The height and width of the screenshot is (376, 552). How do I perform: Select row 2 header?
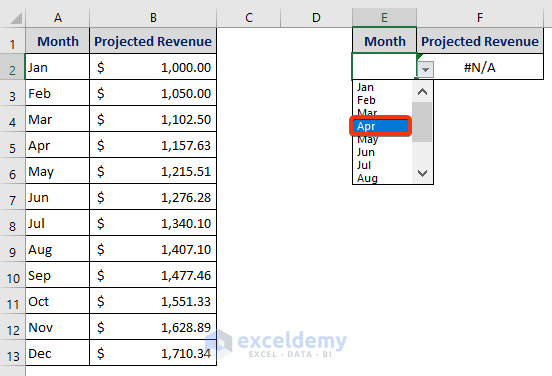pos(12,67)
